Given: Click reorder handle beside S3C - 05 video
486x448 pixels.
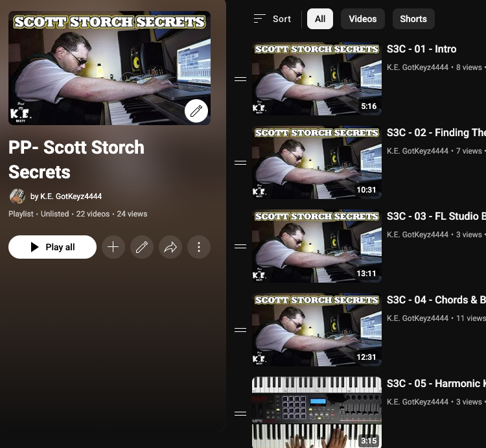Looking at the screenshot, I should (240, 414).
